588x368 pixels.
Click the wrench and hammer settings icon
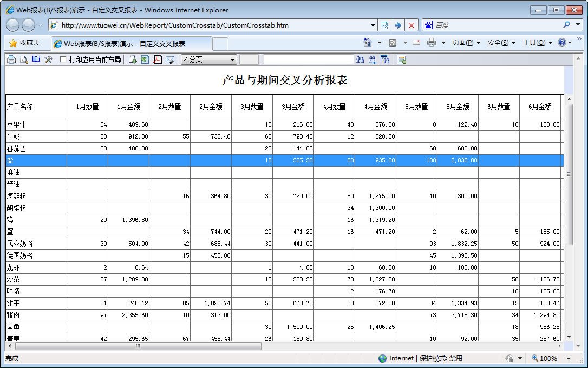click(49, 60)
